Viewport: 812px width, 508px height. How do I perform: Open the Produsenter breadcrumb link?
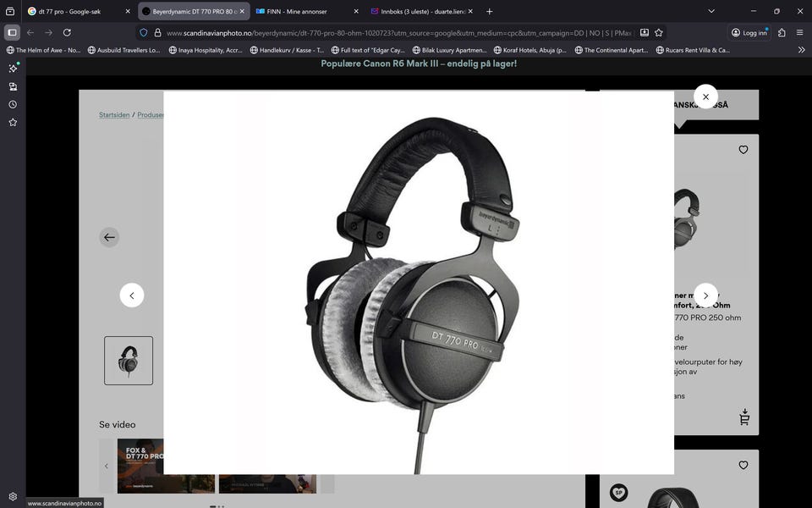[151, 114]
